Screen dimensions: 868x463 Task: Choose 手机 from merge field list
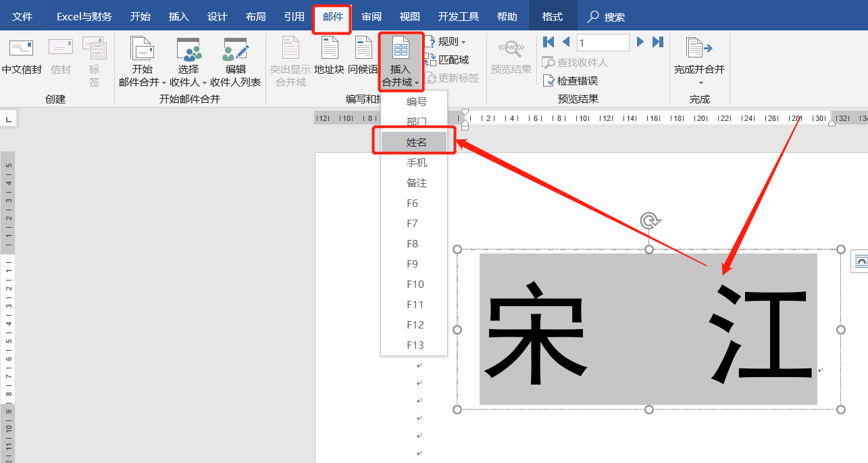(x=414, y=163)
